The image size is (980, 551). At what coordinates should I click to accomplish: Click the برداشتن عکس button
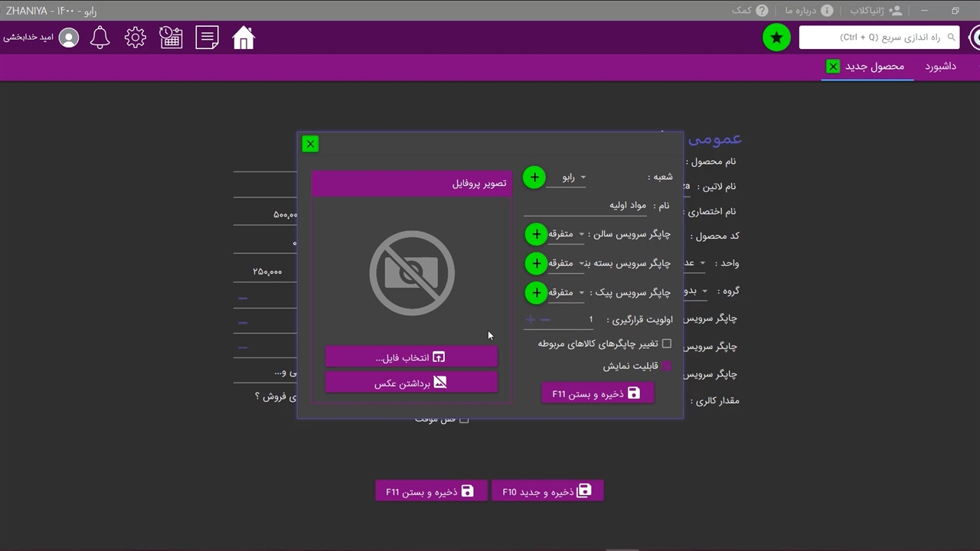pos(411,383)
